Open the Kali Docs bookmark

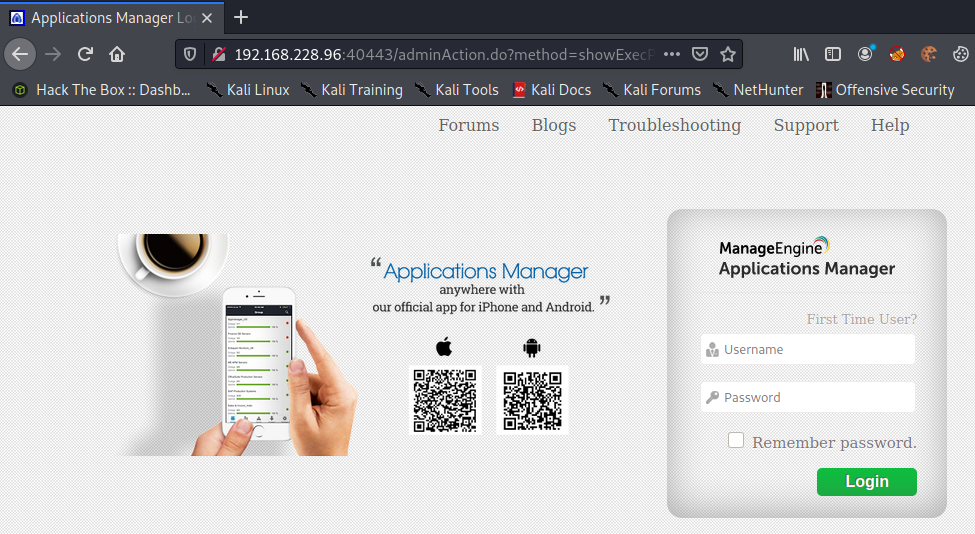pyautogui.click(x=552, y=90)
